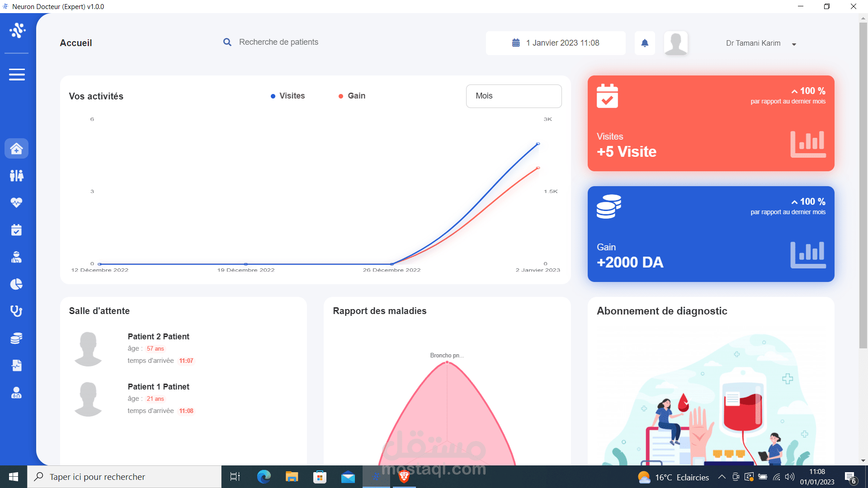Click the Recherche de patients search field
868x488 pixels.
278,42
